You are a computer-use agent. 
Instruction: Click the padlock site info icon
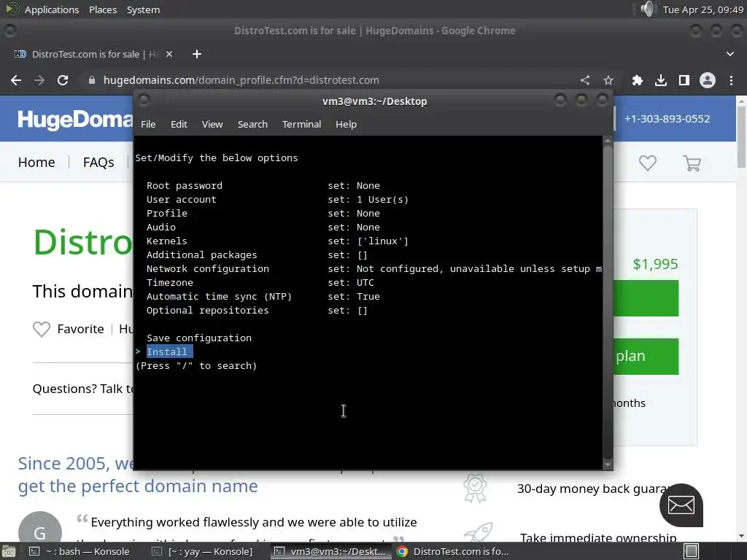click(92, 80)
